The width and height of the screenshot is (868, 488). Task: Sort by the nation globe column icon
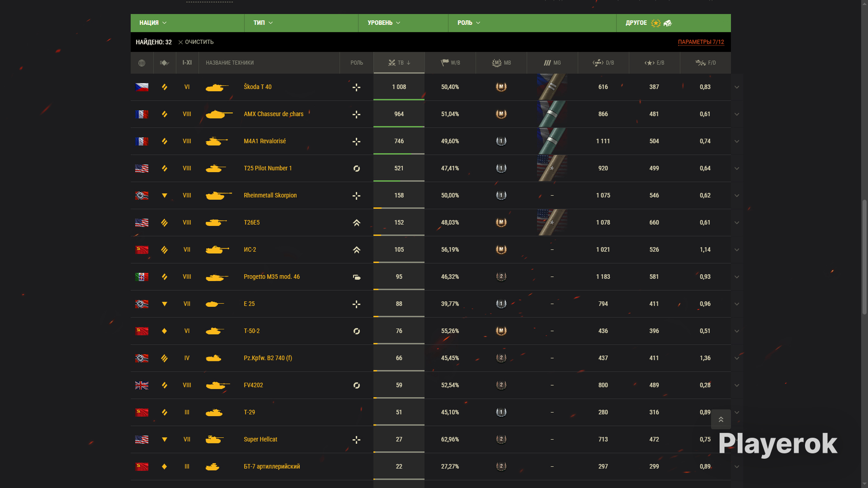coord(142,63)
